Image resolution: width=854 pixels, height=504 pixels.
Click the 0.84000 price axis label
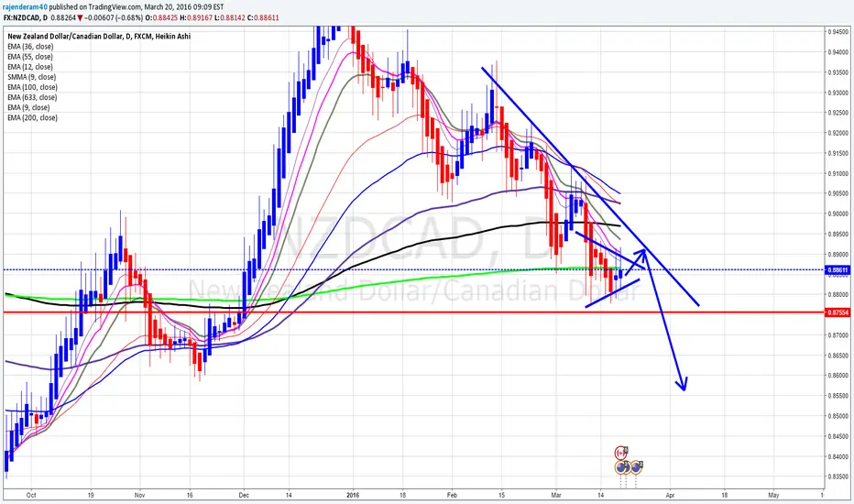[838, 456]
